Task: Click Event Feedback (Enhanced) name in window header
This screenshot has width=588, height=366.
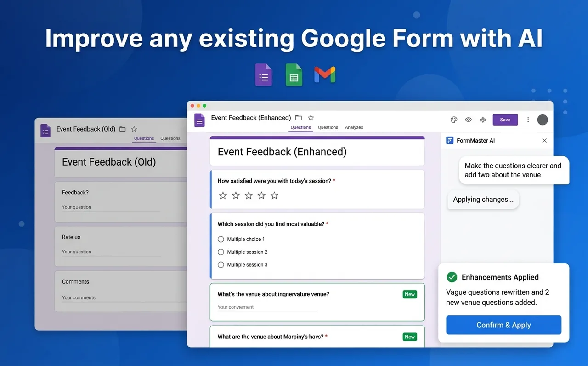Action: point(251,118)
